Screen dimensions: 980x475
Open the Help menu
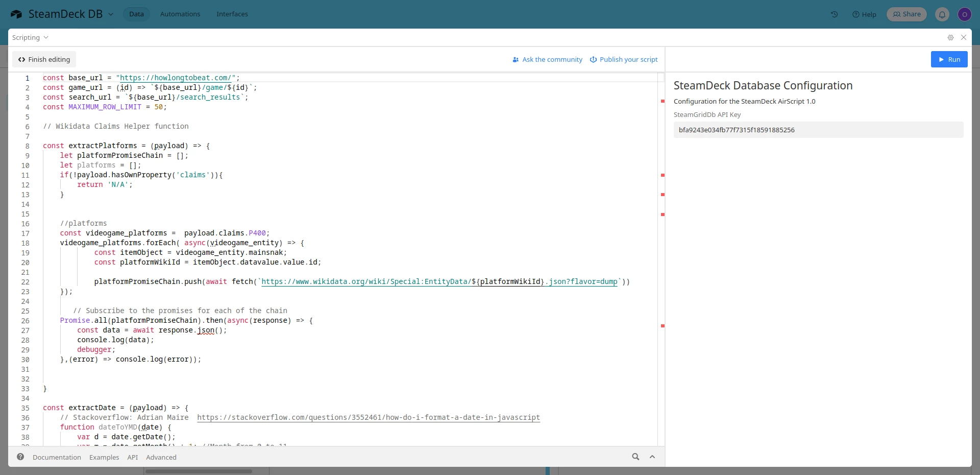864,14
